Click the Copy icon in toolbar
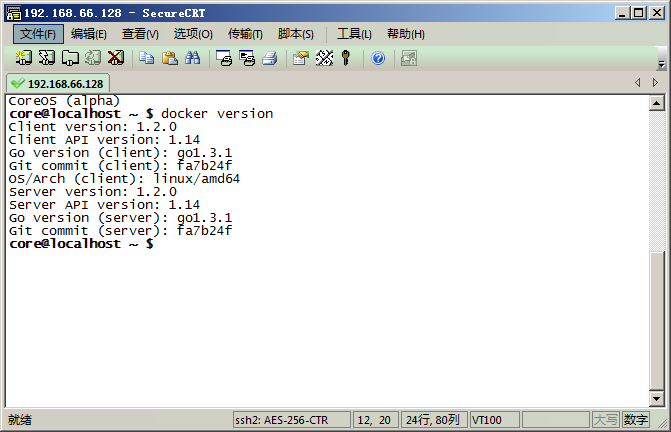The height and width of the screenshot is (432, 671). tap(147, 58)
